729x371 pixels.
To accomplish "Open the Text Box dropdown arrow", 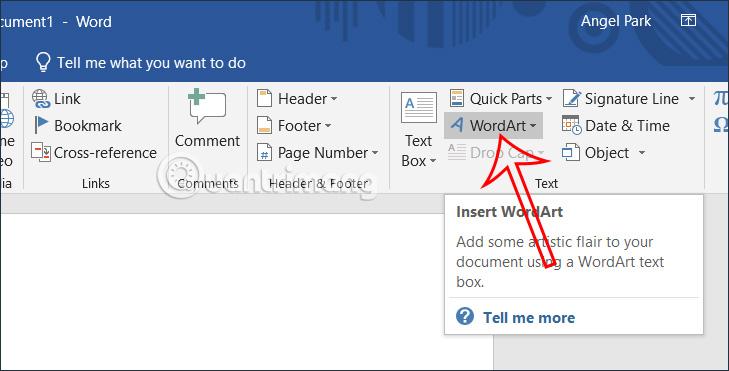I will 433,161.
